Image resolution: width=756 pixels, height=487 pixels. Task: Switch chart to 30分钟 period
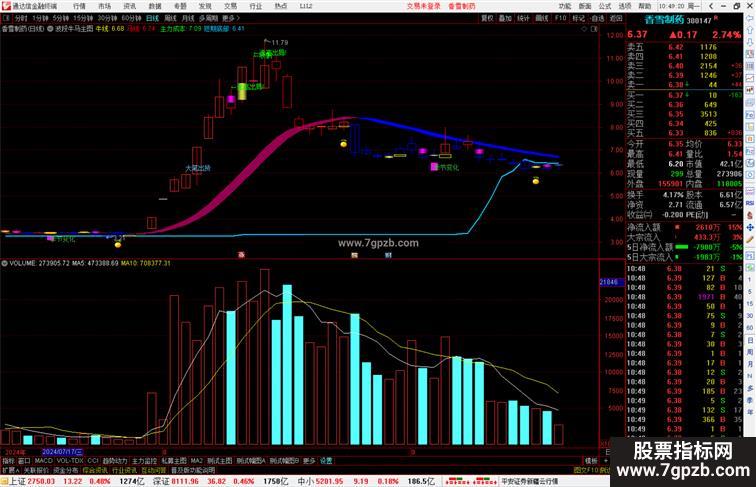pos(107,18)
